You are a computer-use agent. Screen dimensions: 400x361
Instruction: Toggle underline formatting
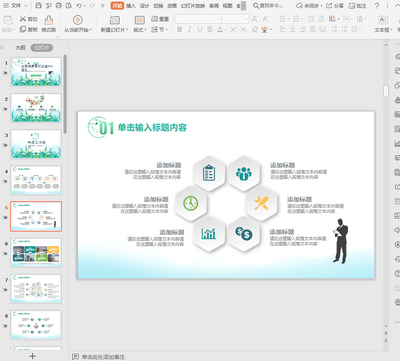point(199,30)
